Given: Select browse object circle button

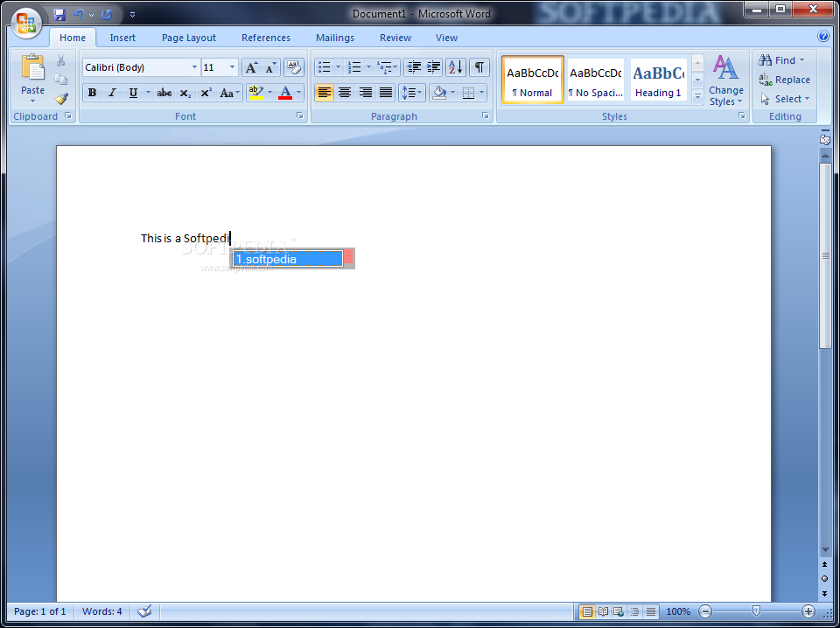Looking at the screenshot, I should click(824, 579).
